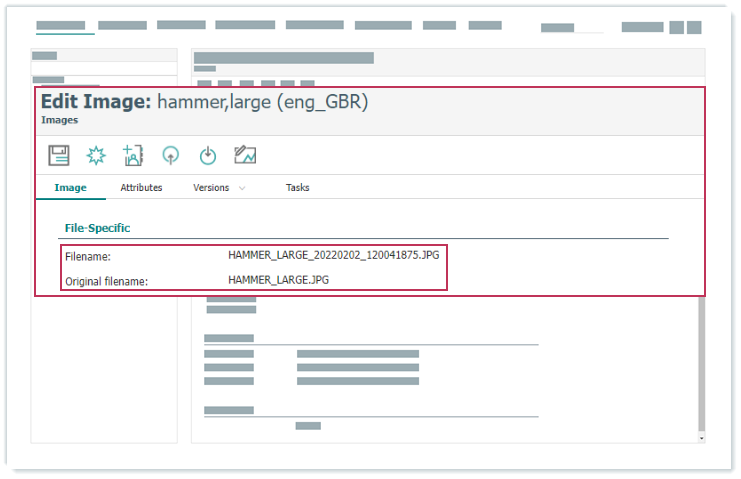Image resolution: width=741 pixels, height=479 pixels.
Task: Click the starburst icon in toolbar
Action: (96, 155)
